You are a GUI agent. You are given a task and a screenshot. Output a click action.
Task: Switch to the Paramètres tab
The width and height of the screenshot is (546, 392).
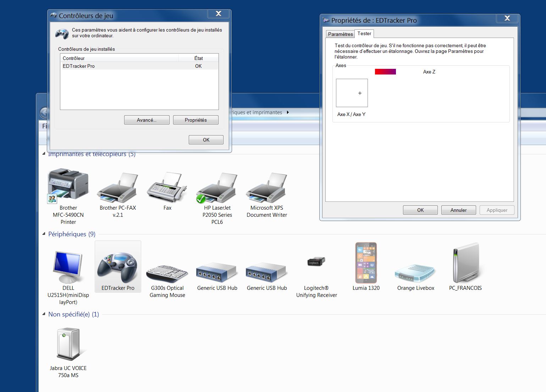click(340, 34)
